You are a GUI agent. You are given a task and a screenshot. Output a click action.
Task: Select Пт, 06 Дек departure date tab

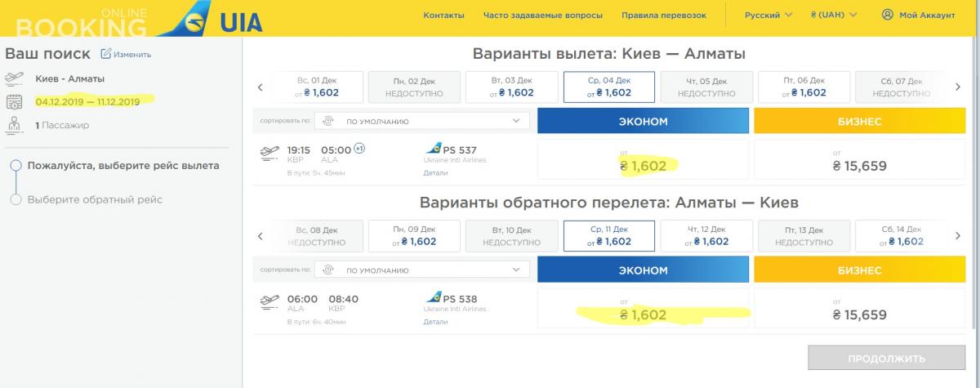tap(806, 87)
